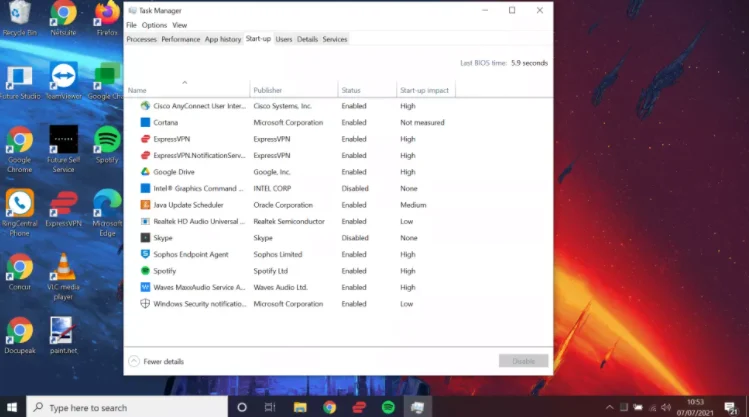Select Intel Graphics Command icon
749x417 pixels.
click(145, 188)
